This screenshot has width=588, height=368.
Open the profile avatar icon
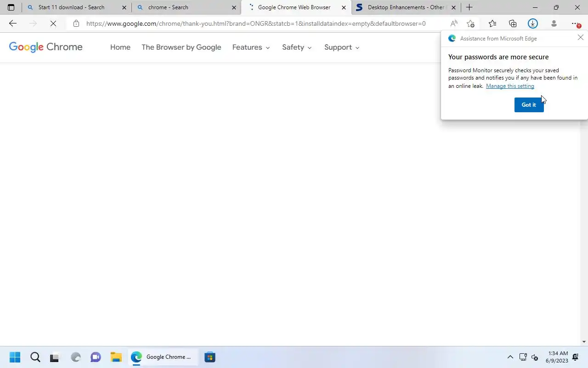(554, 23)
